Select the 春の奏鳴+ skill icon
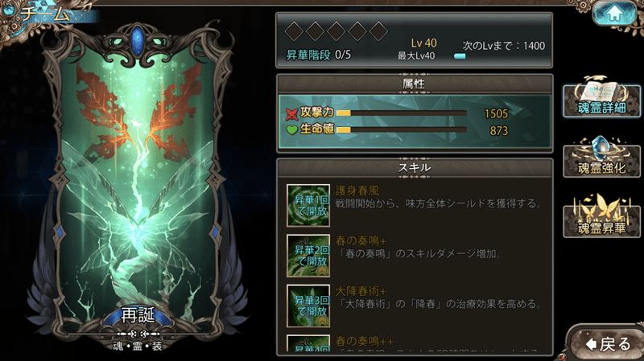The image size is (644, 361). [308, 256]
